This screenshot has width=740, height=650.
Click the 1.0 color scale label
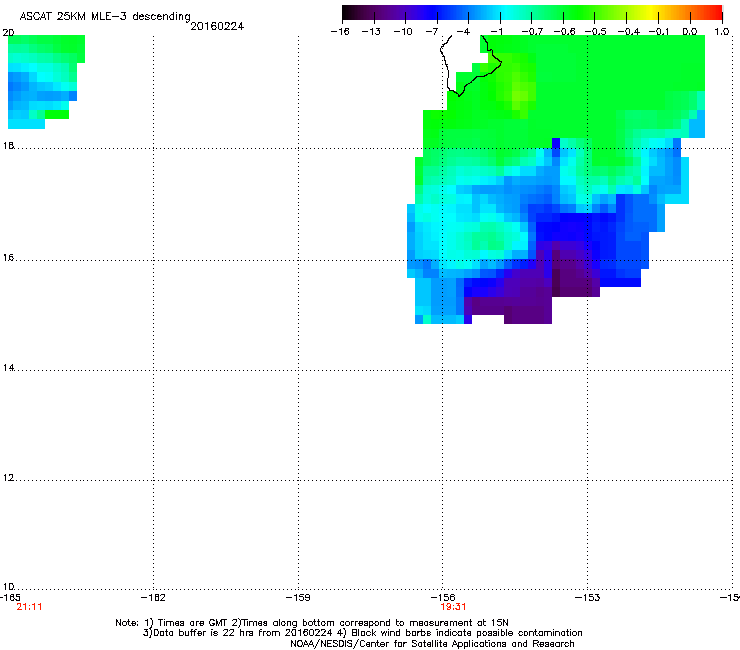(722, 32)
